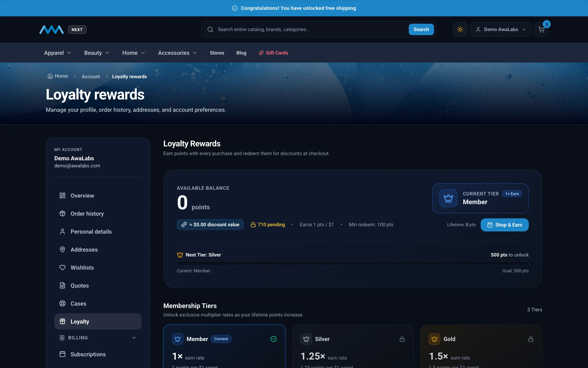588x368 pixels.
Task: Click the 1× Earn badge
Action: (512, 194)
